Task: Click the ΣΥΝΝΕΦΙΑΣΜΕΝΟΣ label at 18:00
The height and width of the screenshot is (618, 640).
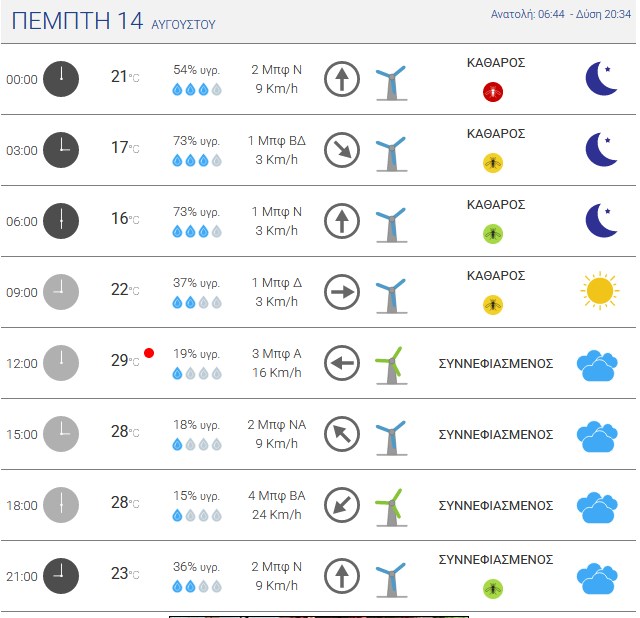Action: (496, 505)
